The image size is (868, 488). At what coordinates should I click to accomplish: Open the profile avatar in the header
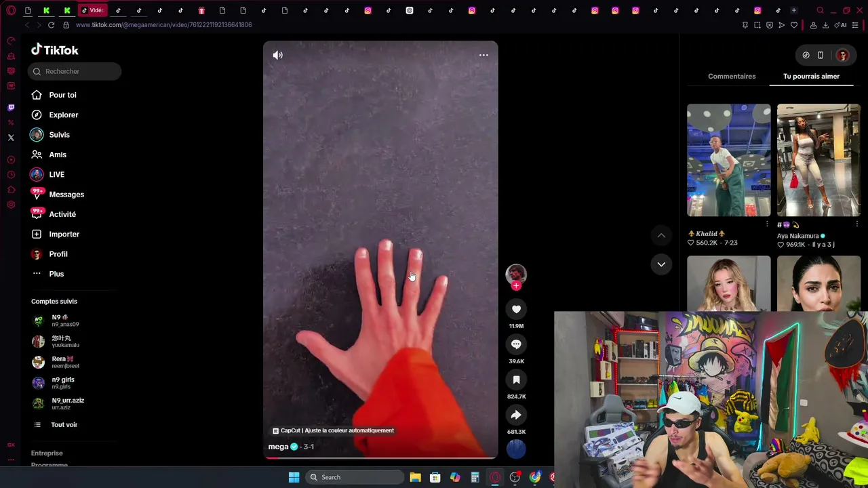tap(843, 56)
